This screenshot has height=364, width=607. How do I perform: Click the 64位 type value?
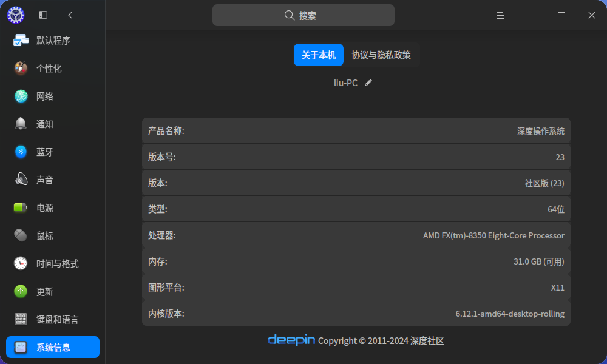pyautogui.click(x=556, y=209)
